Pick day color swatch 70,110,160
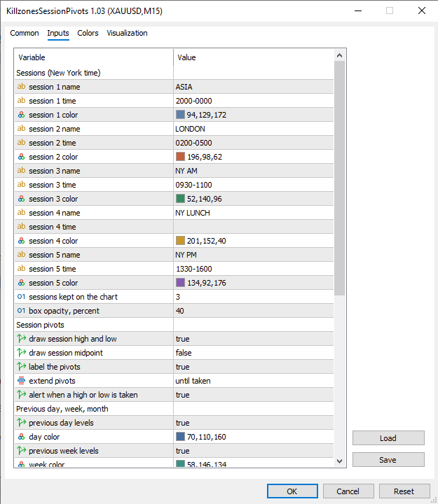The width and height of the screenshot is (438, 504). click(180, 437)
